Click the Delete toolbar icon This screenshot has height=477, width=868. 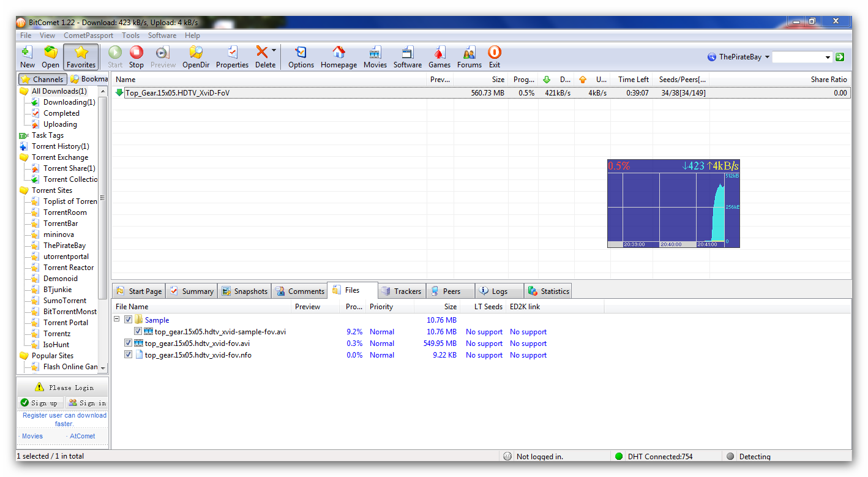point(262,56)
